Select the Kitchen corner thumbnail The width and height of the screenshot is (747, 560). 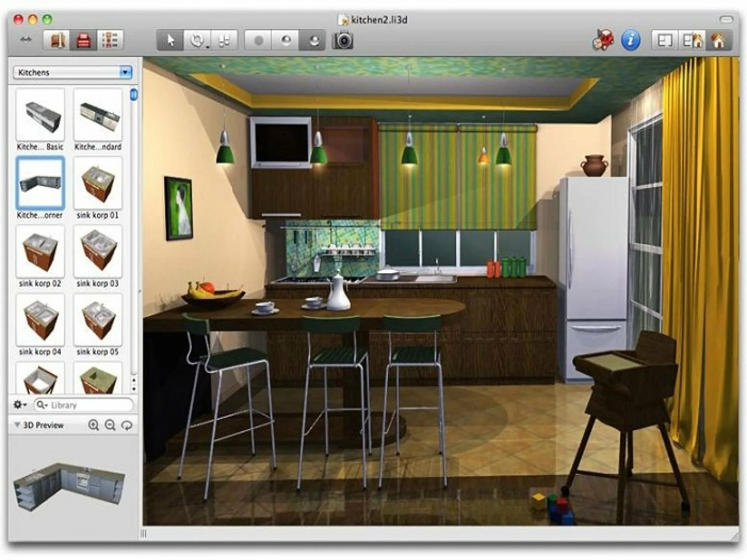click(x=39, y=182)
